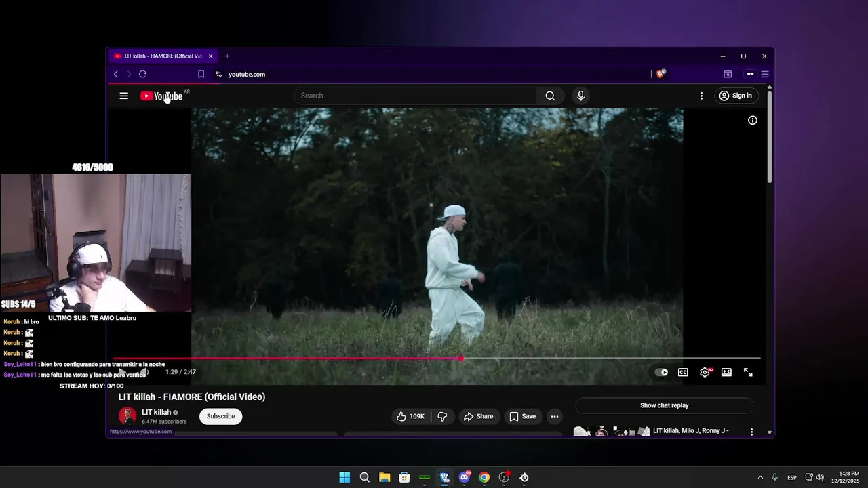Open Google Chrome from the taskbar
Viewport: 868px width, 488px height.
pyautogui.click(x=484, y=477)
